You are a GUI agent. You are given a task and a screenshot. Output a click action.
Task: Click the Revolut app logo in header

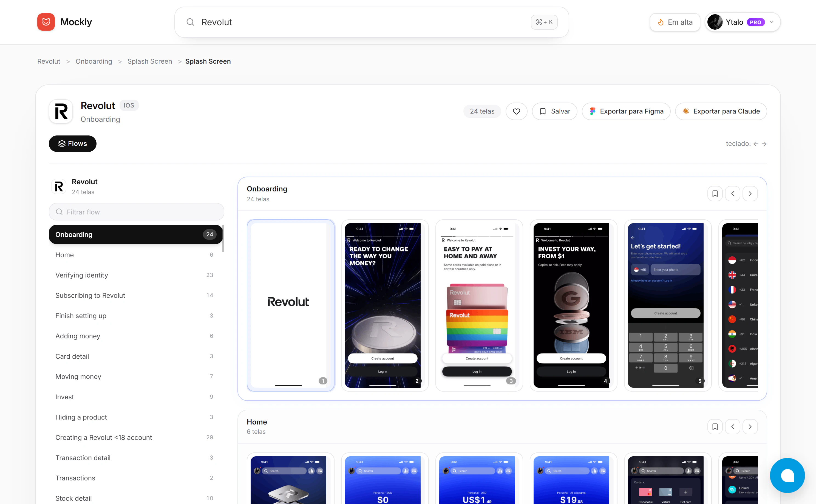tap(61, 111)
